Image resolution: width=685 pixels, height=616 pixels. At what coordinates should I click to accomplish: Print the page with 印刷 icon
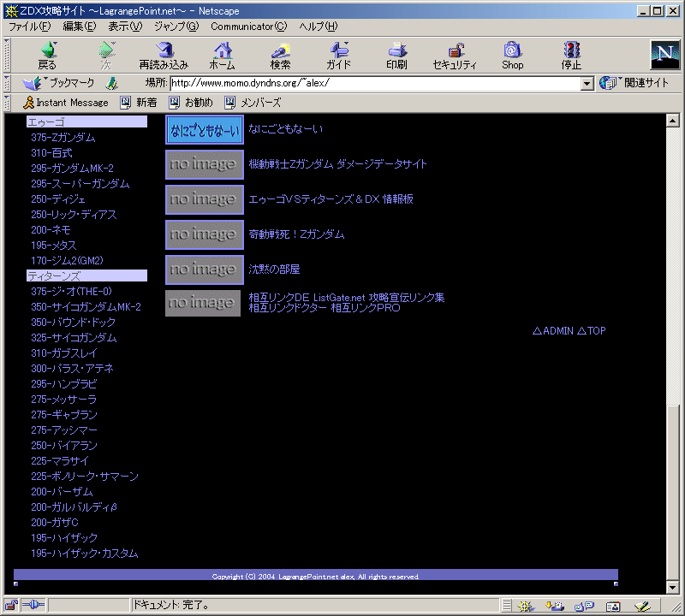pos(396,56)
